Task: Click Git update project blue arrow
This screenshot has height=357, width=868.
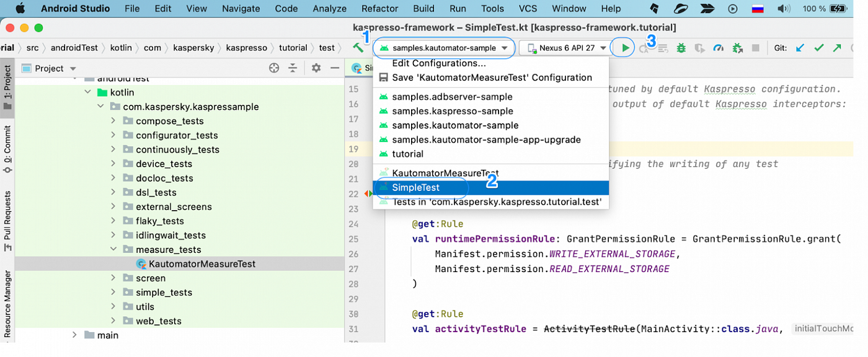Action: click(x=801, y=48)
